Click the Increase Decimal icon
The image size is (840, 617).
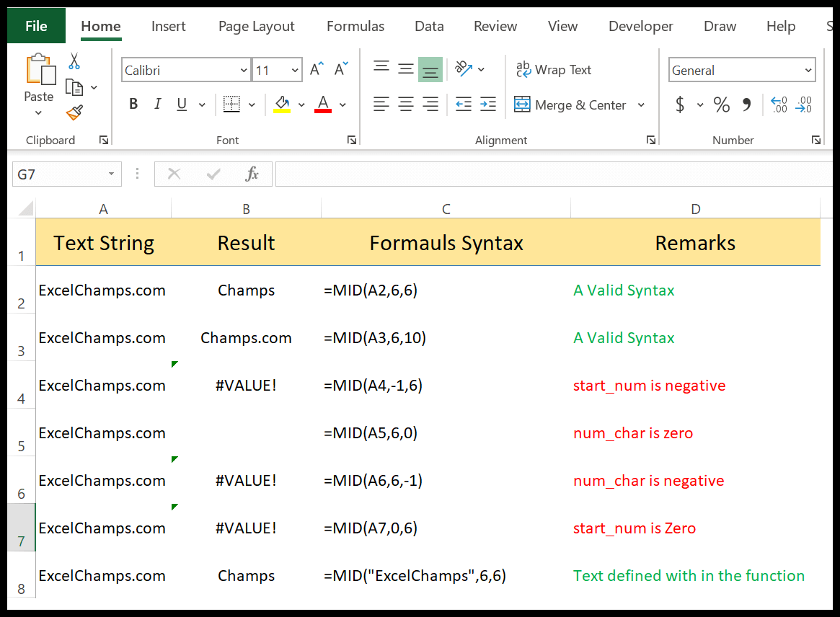tap(778, 105)
